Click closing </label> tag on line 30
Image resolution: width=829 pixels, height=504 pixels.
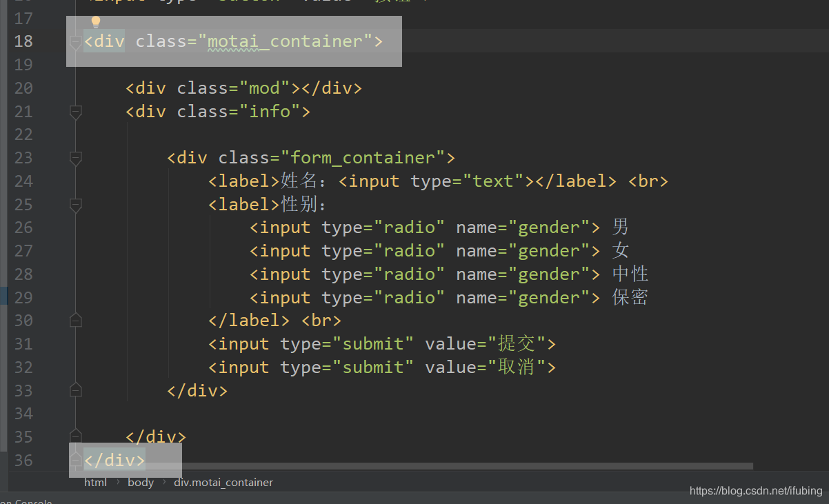249,321
